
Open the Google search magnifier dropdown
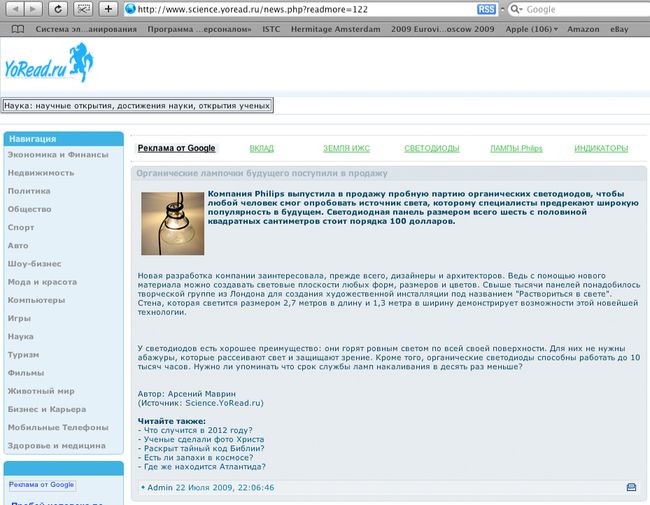(516, 9)
